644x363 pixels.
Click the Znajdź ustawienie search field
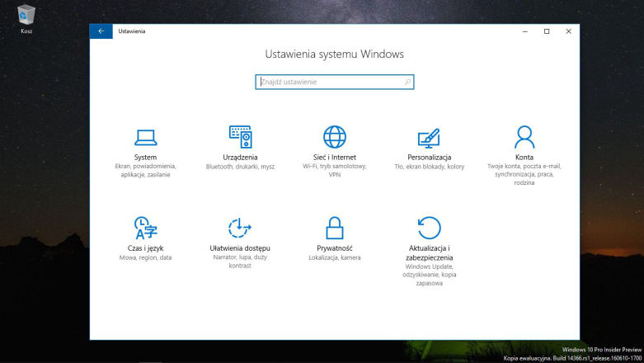pyautogui.click(x=334, y=82)
